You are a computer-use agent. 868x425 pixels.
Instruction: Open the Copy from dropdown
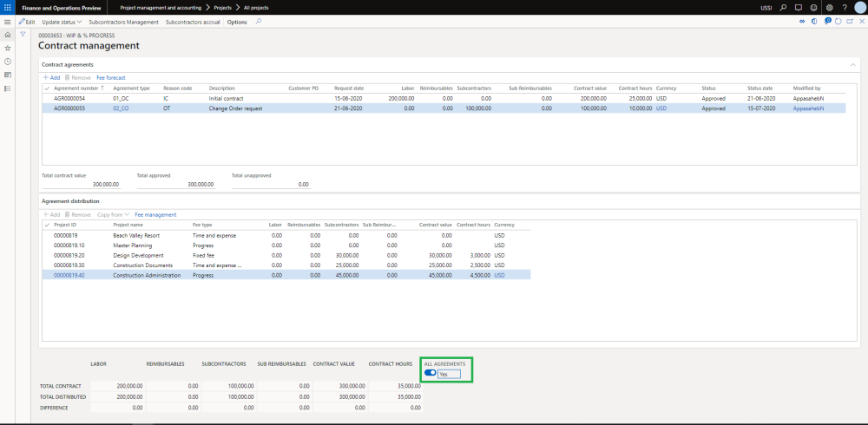click(x=113, y=214)
